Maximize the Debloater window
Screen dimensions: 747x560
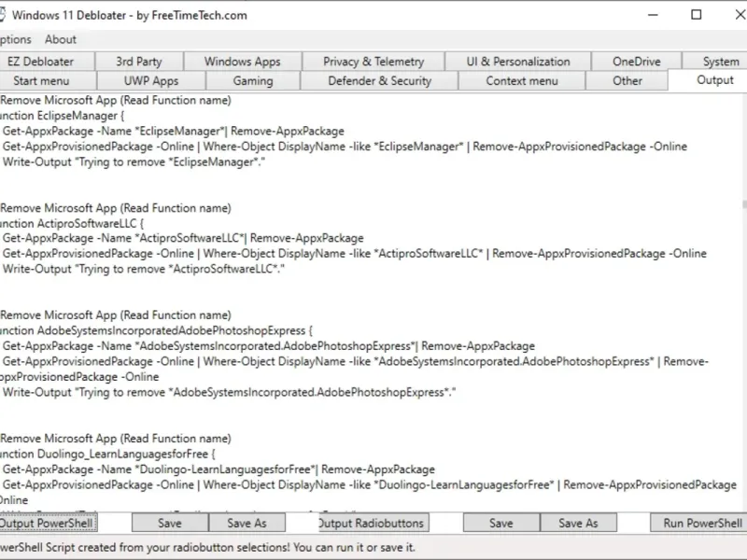[x=696, y=15]
